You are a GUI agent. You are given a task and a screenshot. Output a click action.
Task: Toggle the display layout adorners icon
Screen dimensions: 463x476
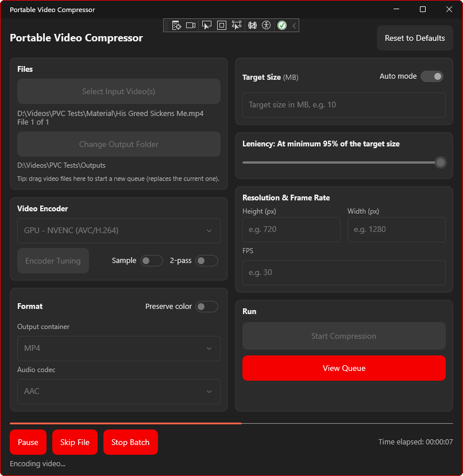[x=222, y=25]
